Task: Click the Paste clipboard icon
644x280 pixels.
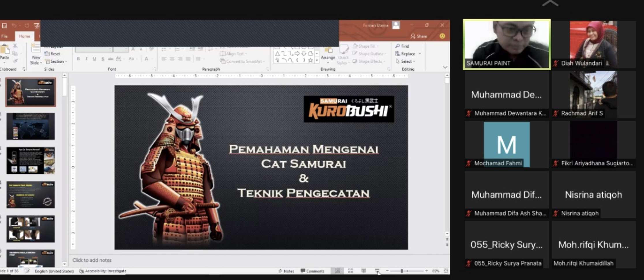Action: tap(5, 51)
